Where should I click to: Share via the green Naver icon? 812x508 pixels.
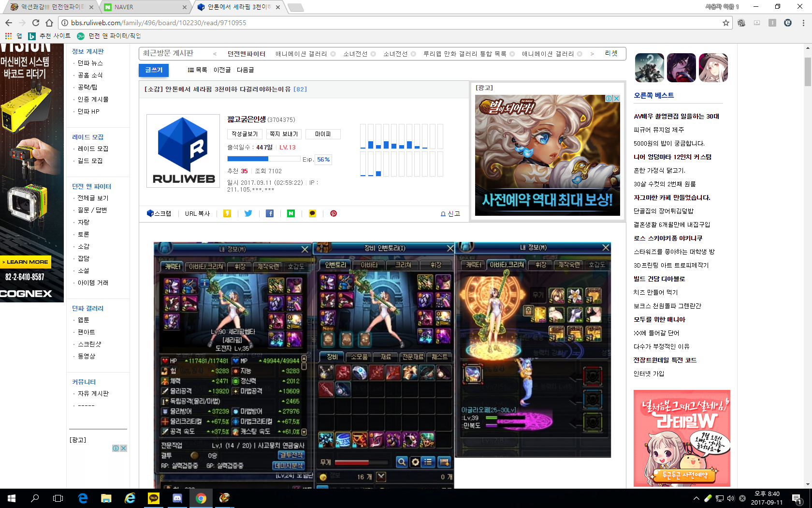[291, 213]
